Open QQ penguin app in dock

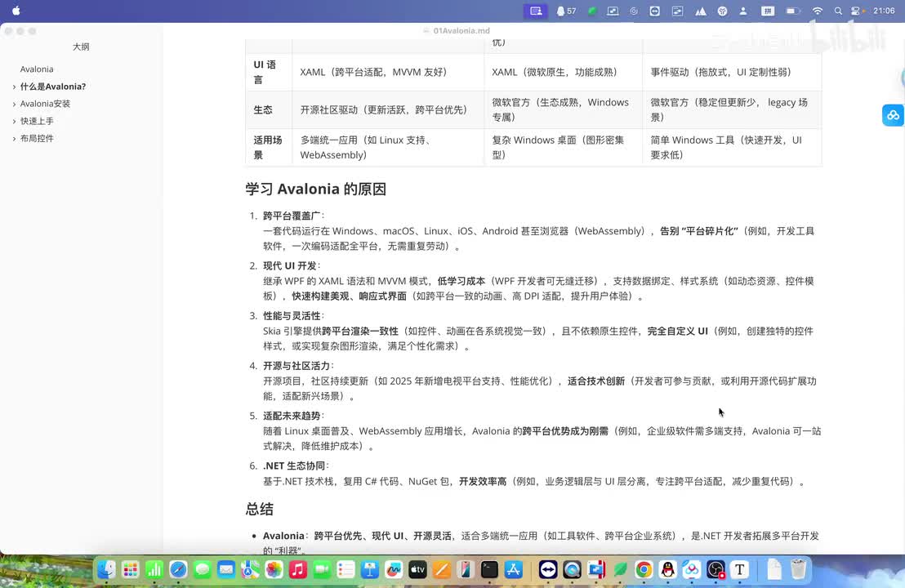[667, 569]
